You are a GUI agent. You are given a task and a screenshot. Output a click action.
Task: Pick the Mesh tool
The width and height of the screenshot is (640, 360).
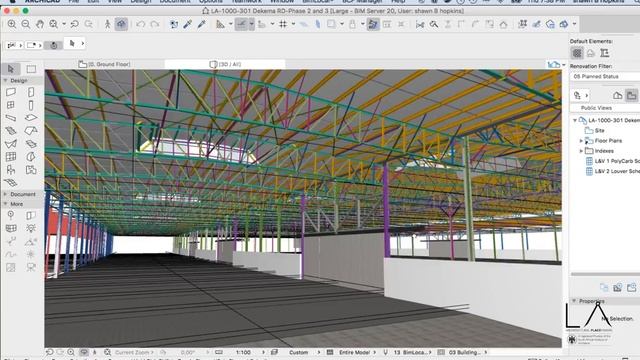(x=11, y=182)
